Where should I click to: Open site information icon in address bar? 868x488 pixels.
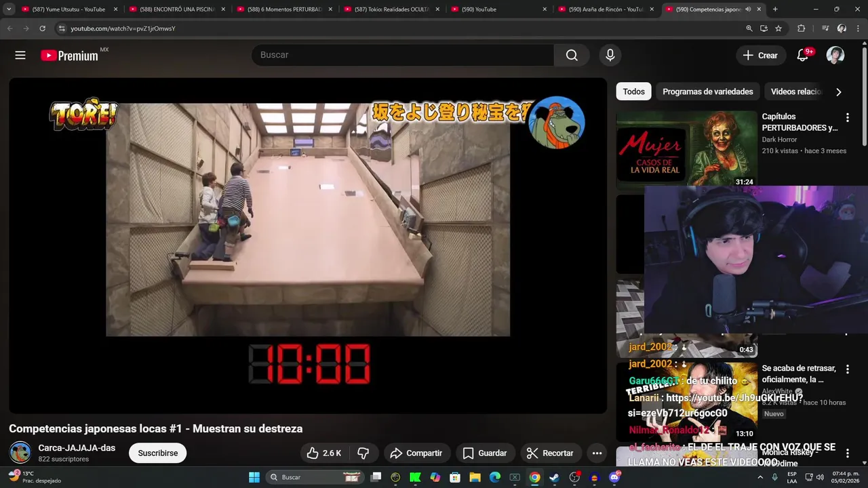coord(62,28)
